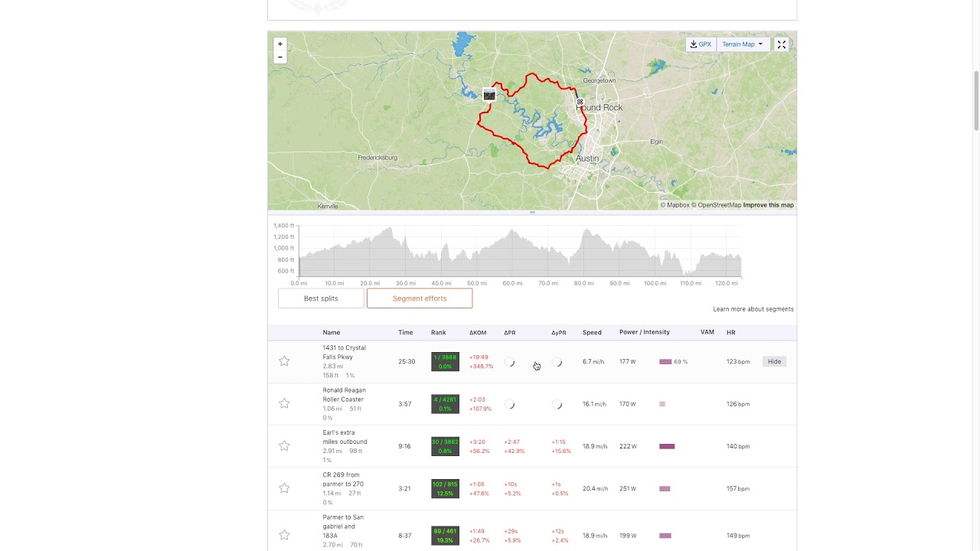Click the 222 W power value

coord(629,446)
